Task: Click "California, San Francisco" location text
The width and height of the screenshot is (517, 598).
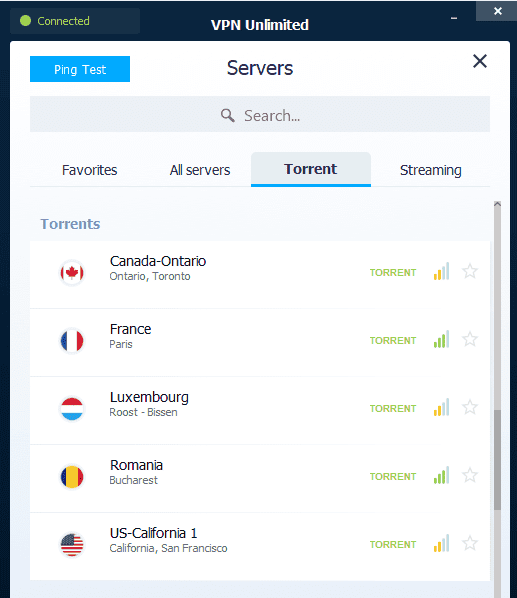Action: (168, 548)
